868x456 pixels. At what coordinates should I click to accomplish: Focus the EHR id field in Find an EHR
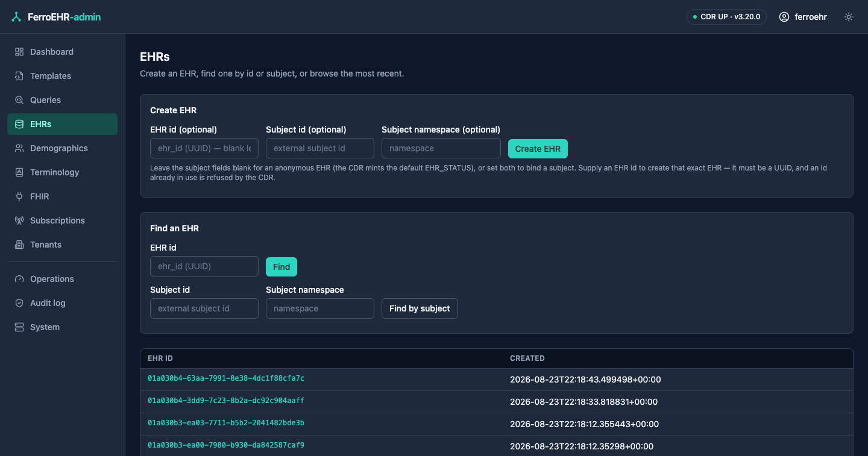tap(204, 266)
